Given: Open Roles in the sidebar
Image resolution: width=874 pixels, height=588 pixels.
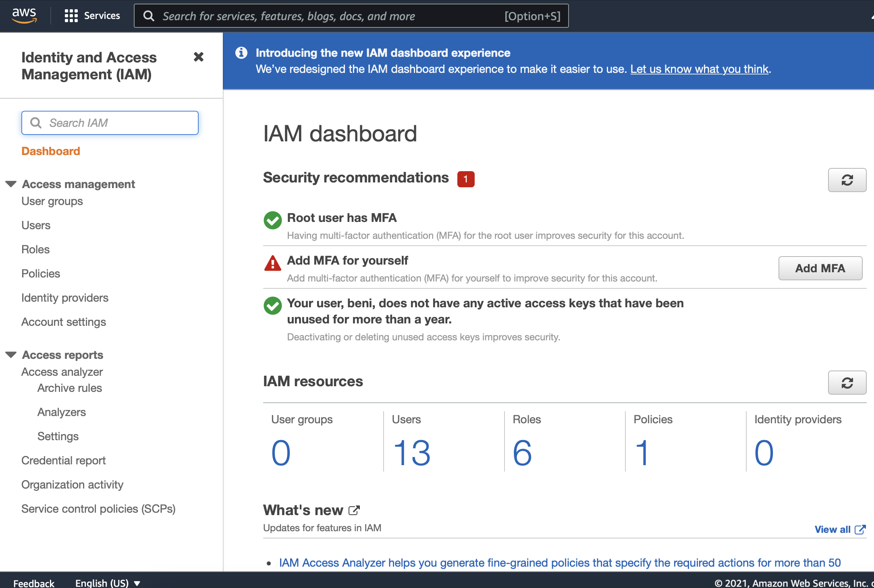Looking at the screenshot, I should point(35,249).
